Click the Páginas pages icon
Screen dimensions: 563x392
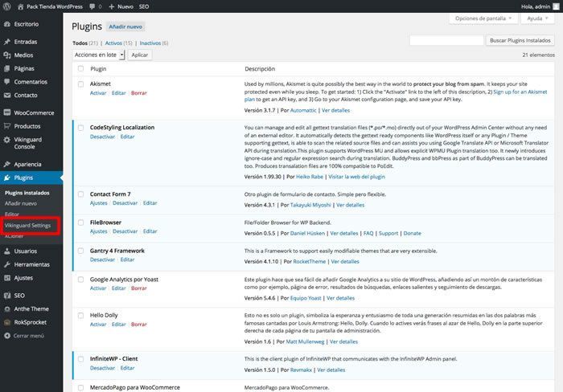(x=6, y=68)
